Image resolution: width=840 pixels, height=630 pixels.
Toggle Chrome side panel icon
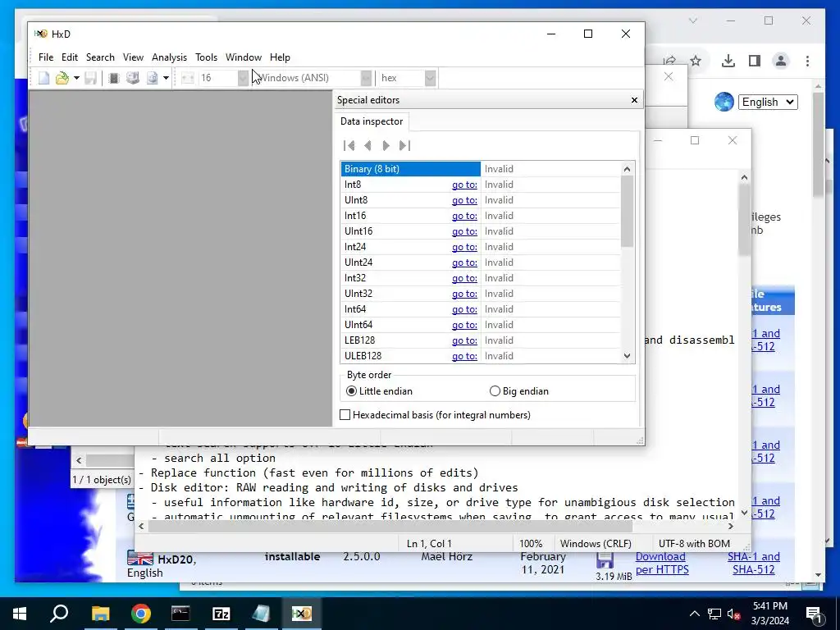(x=755, y=61)
